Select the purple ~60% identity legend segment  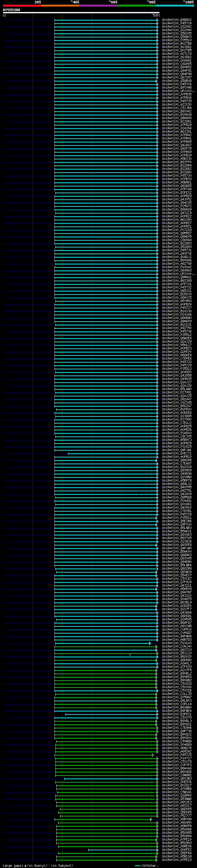pyautogui.click(x=99, y=6)
